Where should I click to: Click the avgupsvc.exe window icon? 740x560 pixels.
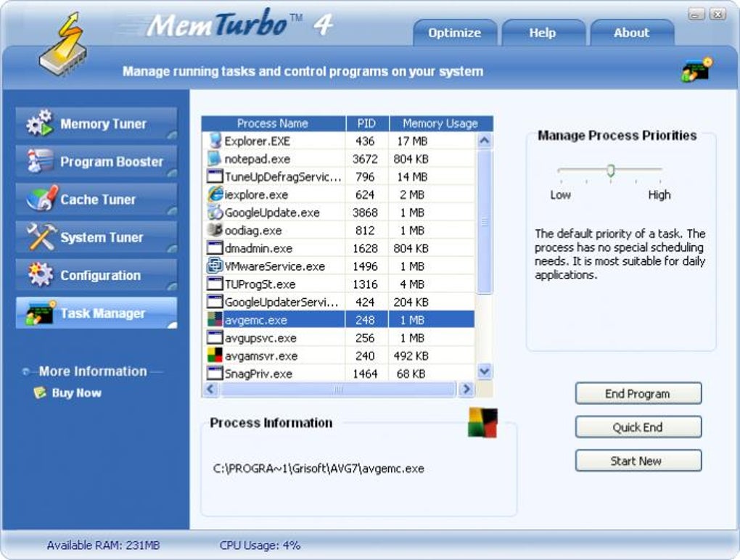click(x=215, y=338)
